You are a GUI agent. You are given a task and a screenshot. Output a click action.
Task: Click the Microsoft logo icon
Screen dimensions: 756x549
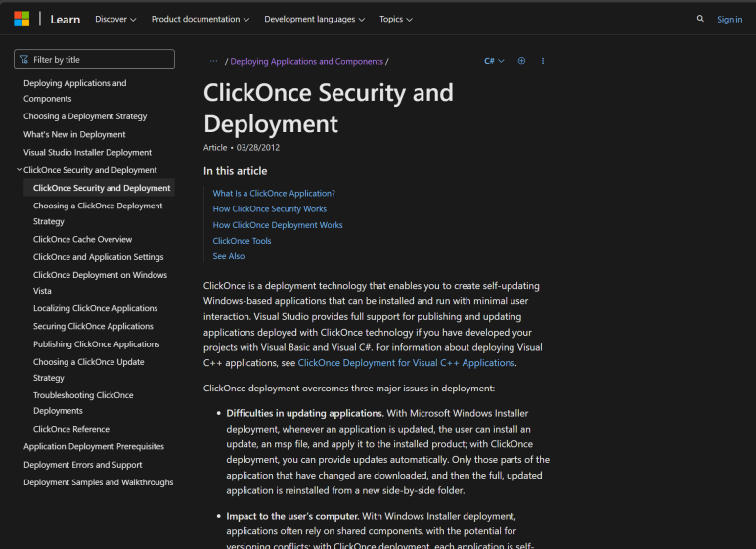(22, 19)
